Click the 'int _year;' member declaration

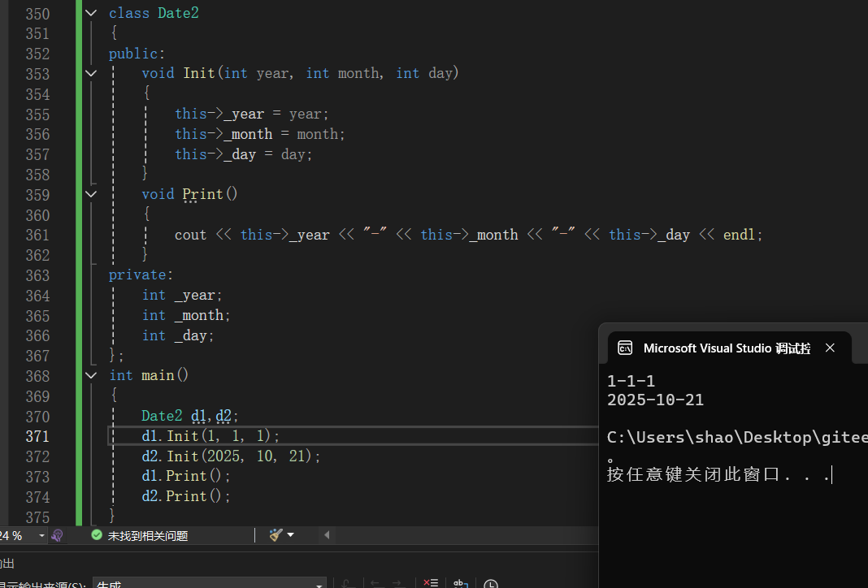click(182, 296)
